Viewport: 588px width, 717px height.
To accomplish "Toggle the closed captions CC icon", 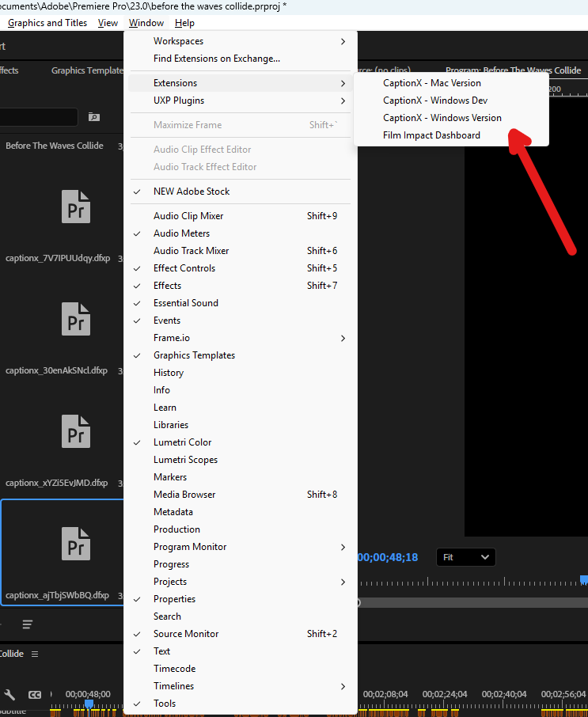I will (x=35, y=695).
